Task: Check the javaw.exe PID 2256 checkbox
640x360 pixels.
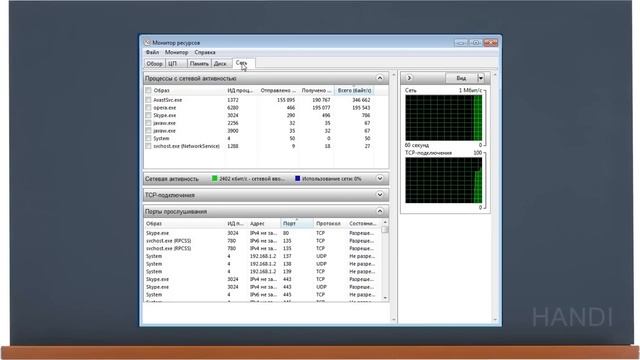Action: pyautogui.click(x=148, y=123)
